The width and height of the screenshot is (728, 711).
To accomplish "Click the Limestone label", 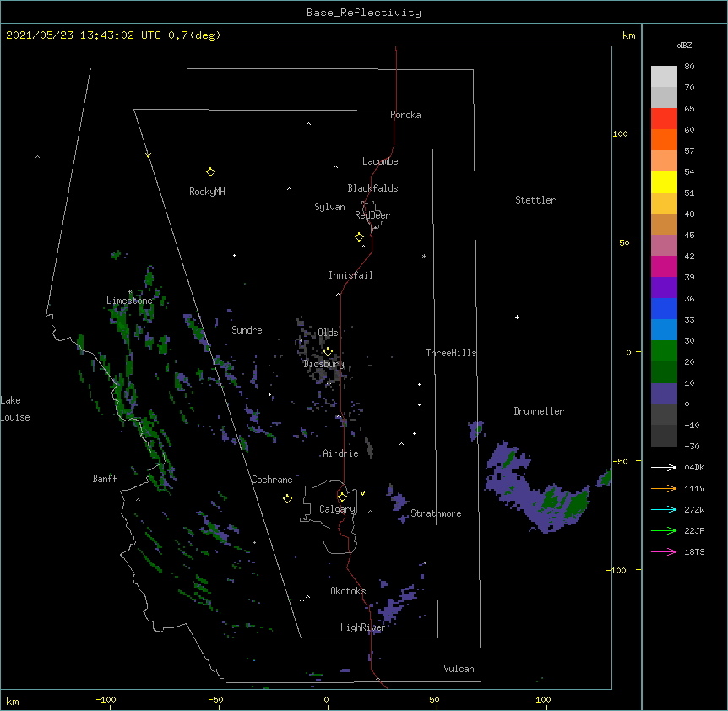I will point(129,301).
